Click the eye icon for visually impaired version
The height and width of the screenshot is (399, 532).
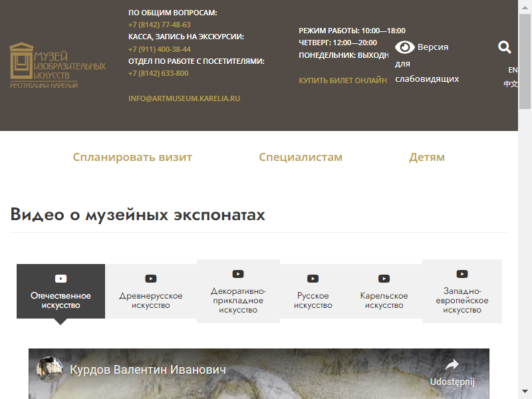(x=404, y=47)
